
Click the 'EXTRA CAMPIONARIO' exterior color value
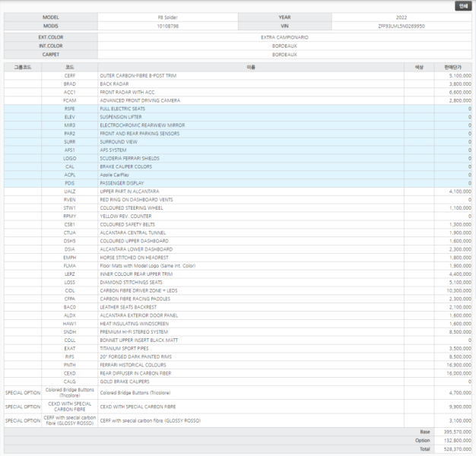coord(284,37)
